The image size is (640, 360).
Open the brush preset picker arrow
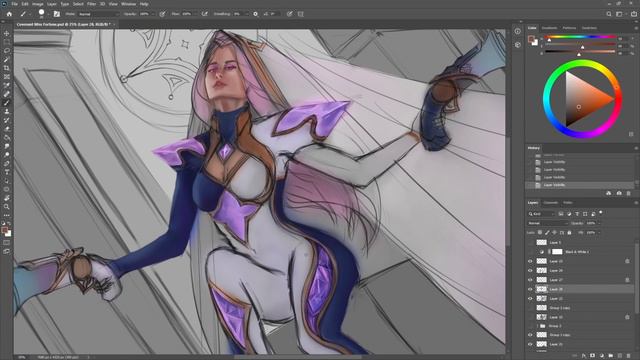(x=48, y=14)
